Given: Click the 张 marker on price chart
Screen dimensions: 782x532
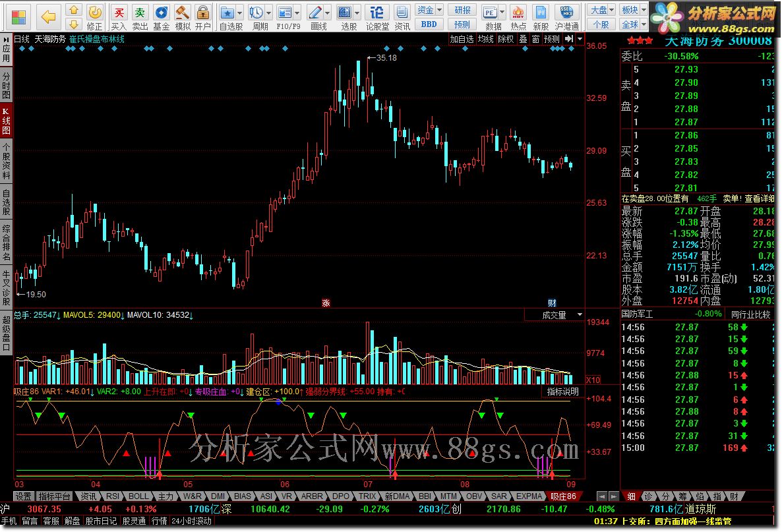Looking at the screenshot, I should point(326,303).
